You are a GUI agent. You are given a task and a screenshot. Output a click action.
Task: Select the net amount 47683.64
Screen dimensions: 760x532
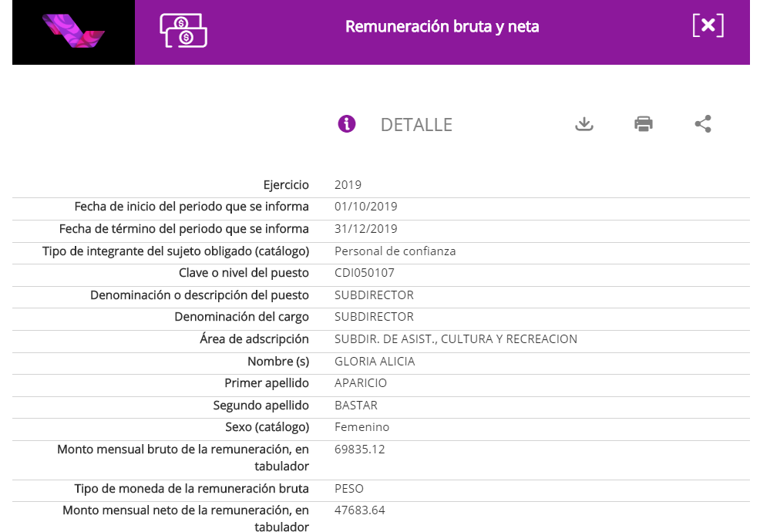tap(360, 510)
